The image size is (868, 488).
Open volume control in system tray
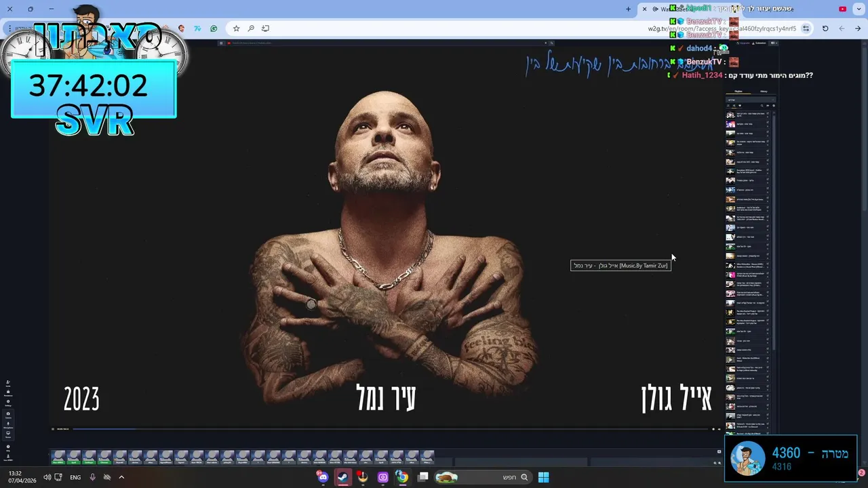pos(47,477)
